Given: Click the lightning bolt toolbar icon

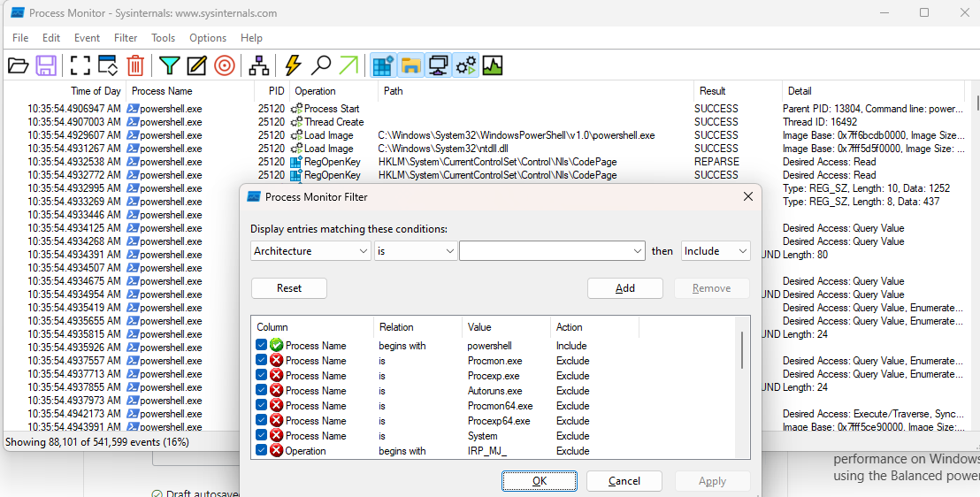Looking at the screenshot, I should point(293,65).
